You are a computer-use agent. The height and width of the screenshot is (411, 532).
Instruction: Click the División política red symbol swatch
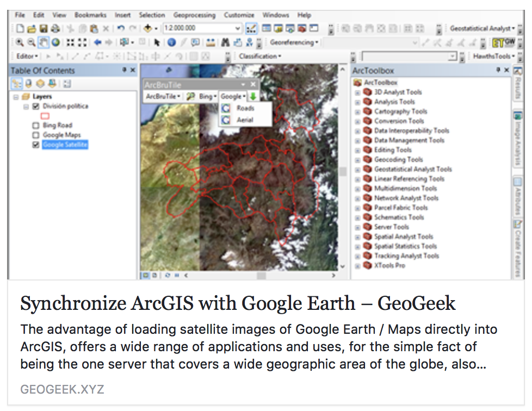pos(45,116)
